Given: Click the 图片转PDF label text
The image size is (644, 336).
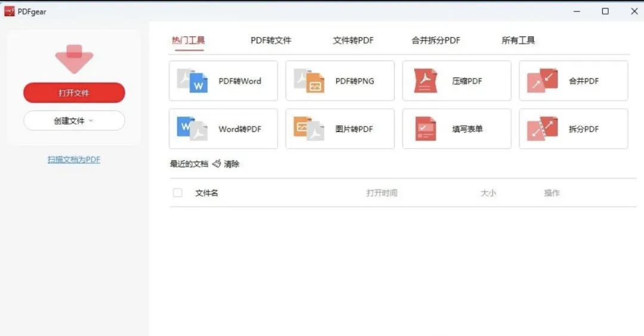Looking at the screenshot, I should [354, 129].
